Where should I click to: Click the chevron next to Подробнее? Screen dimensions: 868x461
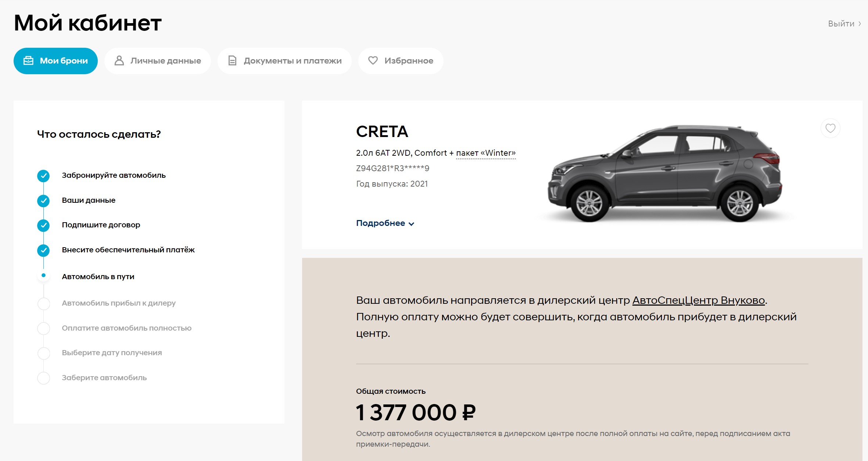tap(411, 224)
